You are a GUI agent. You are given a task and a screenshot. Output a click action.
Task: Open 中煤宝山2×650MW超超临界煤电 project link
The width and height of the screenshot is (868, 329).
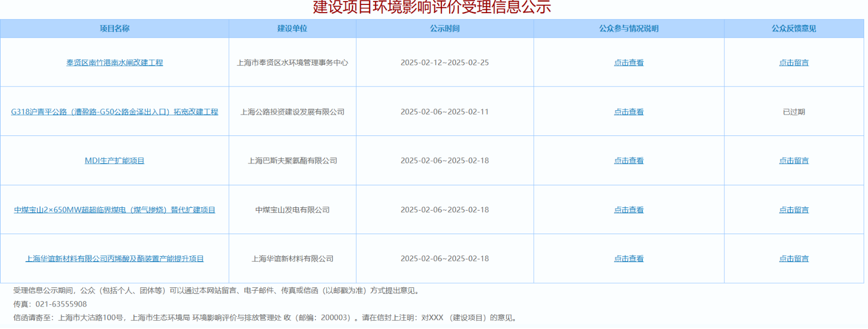tap(114, 210)
